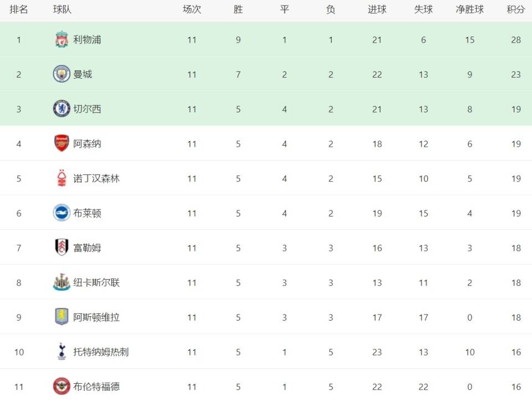
Task: Click the Newcastle United crest
Action: point(62,282)
